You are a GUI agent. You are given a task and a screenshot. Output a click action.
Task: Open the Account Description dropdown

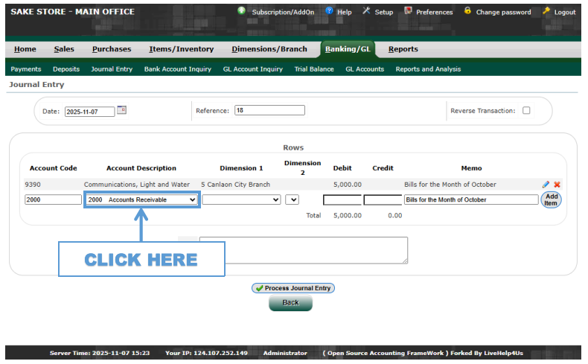141,199
